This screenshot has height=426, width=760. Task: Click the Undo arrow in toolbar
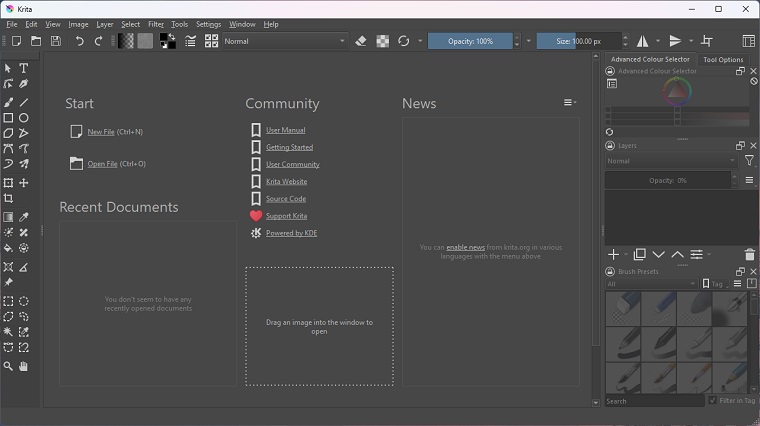[79, 41]
